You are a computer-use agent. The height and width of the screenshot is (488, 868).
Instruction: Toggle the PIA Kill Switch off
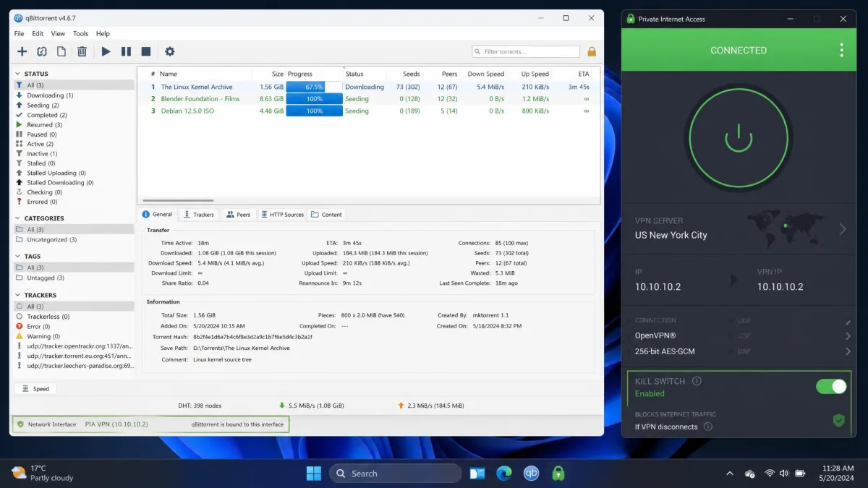[x=830, y=386]
